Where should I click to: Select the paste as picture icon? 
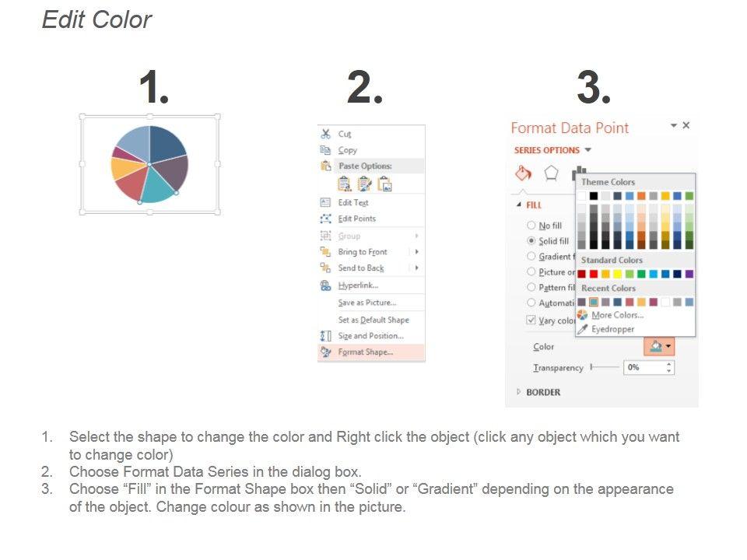pos(384,184)
